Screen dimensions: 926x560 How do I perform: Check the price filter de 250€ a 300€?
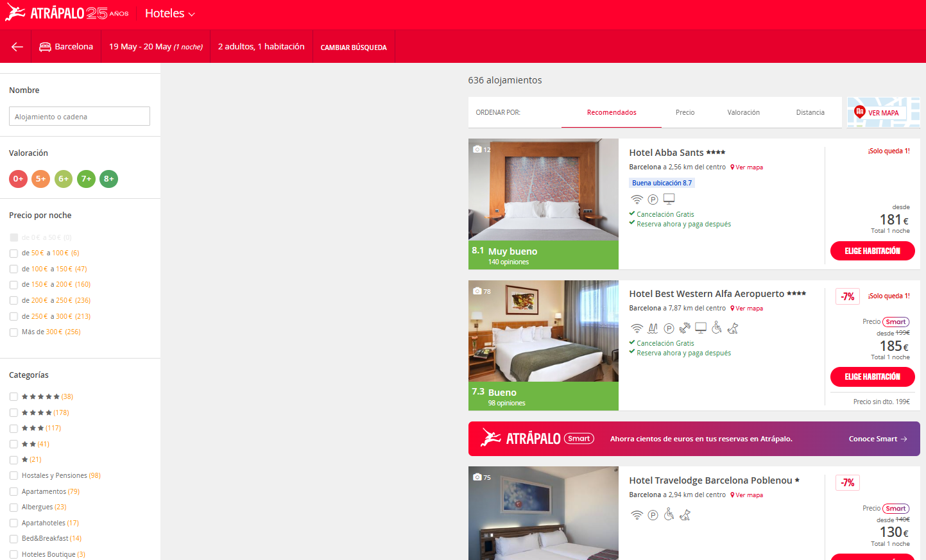[13, 316]
